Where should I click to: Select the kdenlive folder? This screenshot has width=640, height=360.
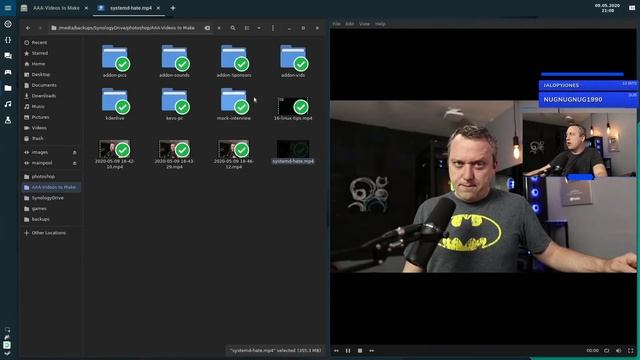[115, 103]
